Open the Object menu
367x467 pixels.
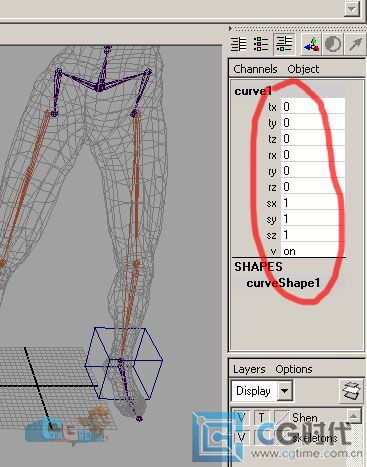point(303,69)
